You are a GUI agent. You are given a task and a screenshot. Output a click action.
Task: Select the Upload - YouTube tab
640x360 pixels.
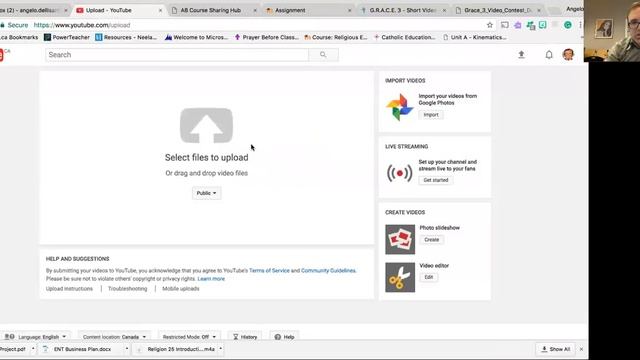point(109,10)
